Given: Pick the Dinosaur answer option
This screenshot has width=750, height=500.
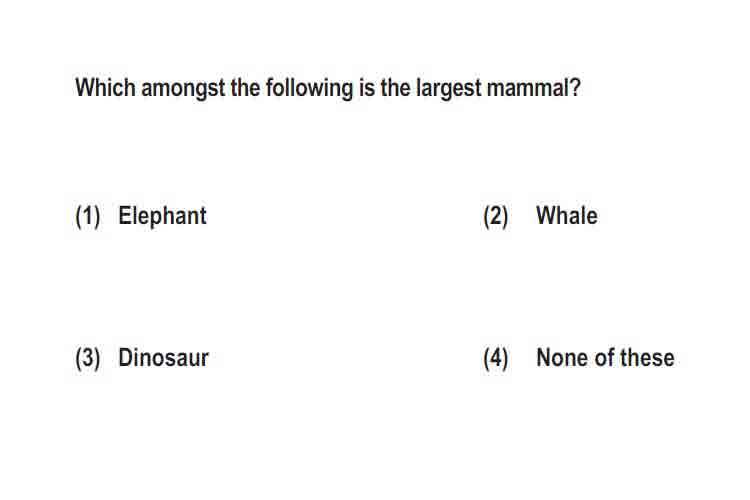Looking at the screenshot, I should tap(163, 358).
